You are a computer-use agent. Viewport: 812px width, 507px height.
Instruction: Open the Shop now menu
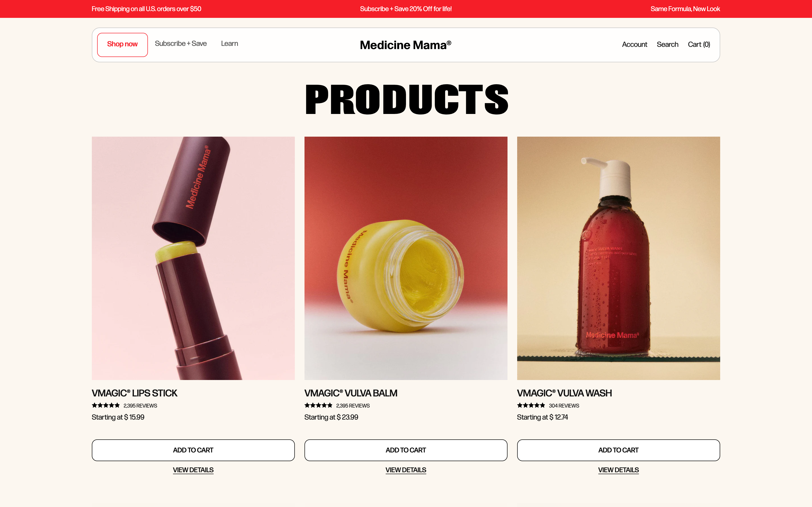point(123,45)
